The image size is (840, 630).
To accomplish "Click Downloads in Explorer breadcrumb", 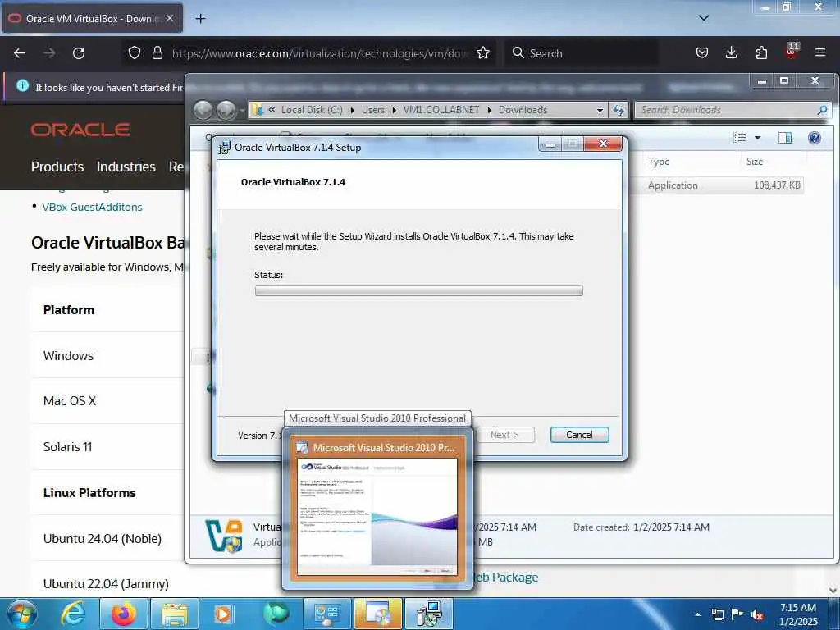I will pos(523,110).
